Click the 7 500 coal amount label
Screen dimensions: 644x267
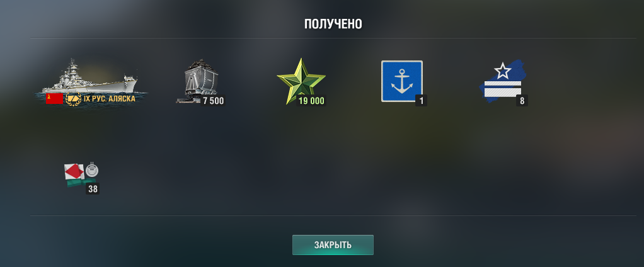pyautogui.click(x=214, y=101)
